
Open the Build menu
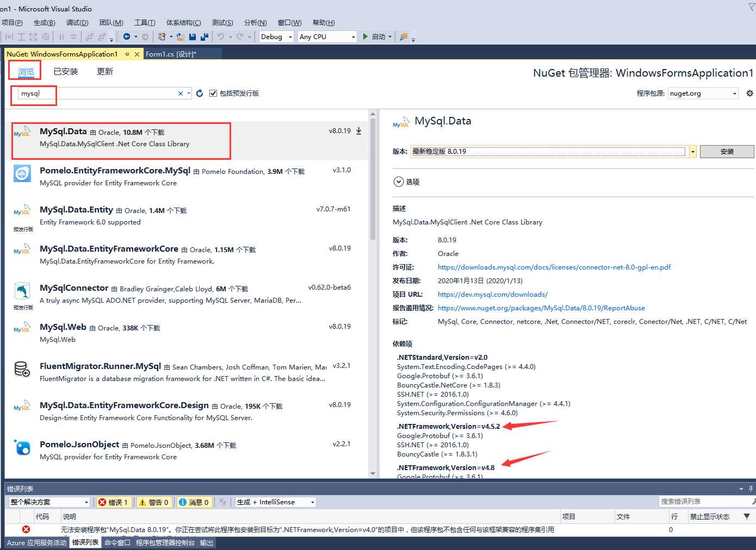point(44,23)
